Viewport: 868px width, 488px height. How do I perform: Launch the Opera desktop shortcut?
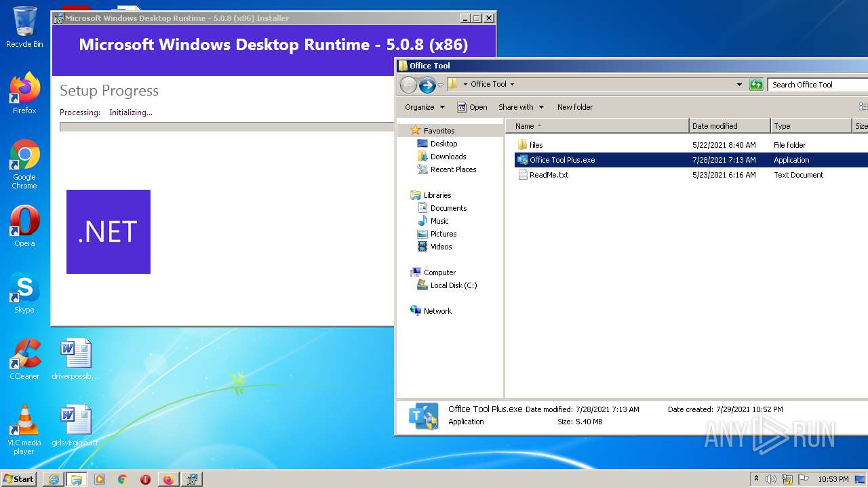pos(24,226)
